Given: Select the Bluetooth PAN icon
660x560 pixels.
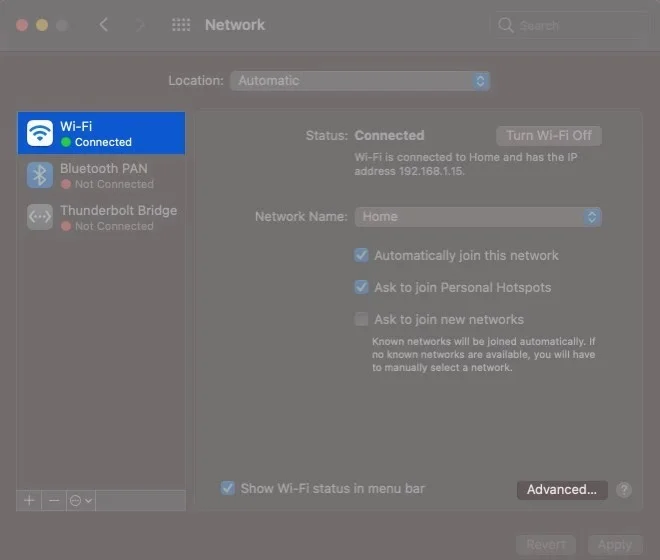Looking at the screenshot, I should pos(40,175).
